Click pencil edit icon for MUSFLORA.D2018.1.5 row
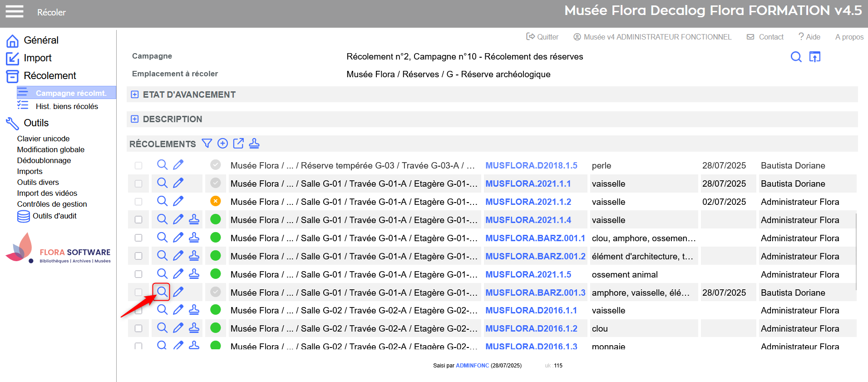 pos(178,165)
